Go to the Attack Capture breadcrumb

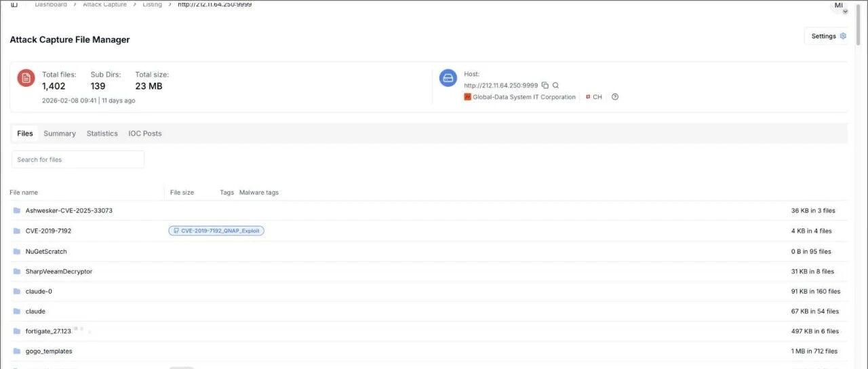coord(104,4)
